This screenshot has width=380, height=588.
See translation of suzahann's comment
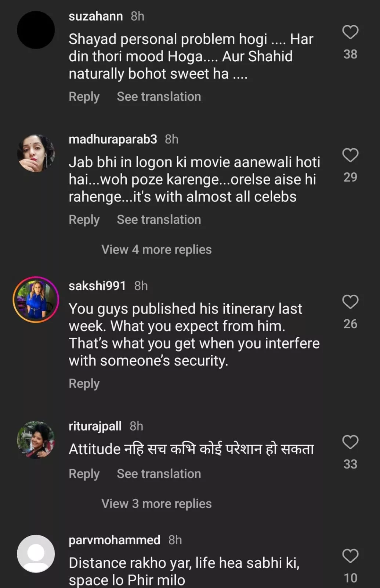[159, 97]
